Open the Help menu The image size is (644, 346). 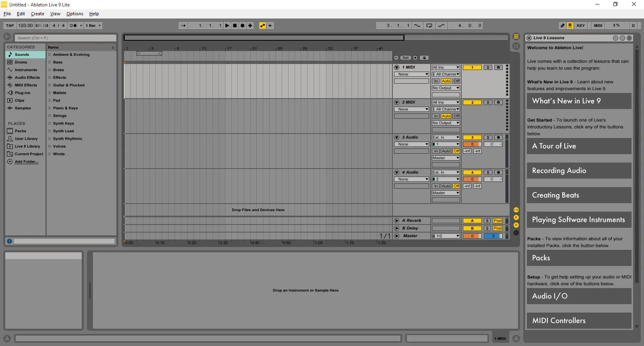click(94, 14)
